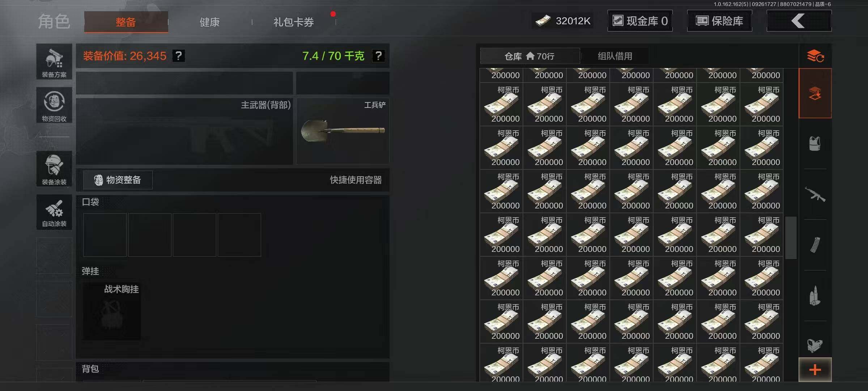Viewport: 868px width, 391px height.
Task: Select the highlighted stack download filter icon
Action: click(x=815, y=93)
